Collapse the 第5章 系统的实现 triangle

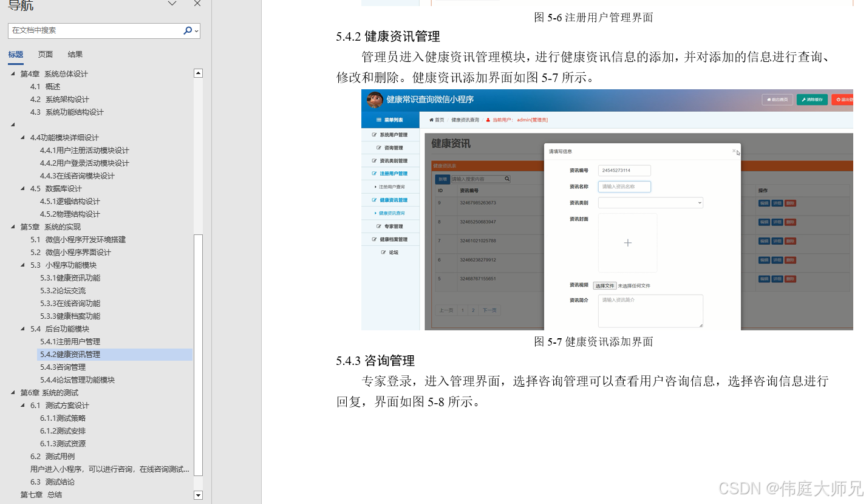coord(13,227)
